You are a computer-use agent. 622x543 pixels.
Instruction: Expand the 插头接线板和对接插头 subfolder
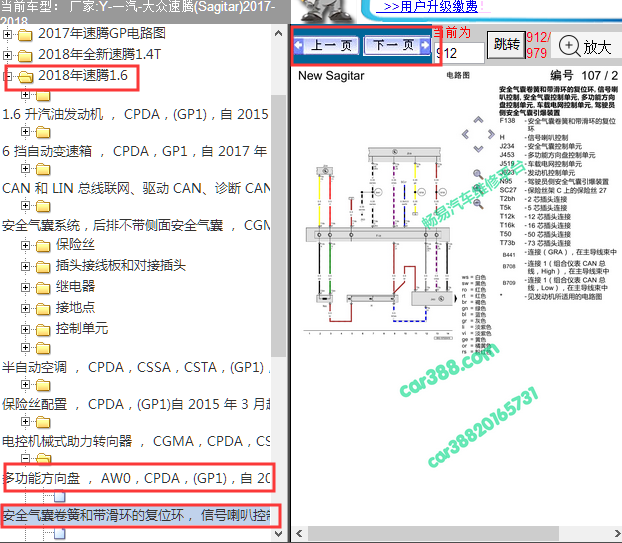tap(25, 267)
